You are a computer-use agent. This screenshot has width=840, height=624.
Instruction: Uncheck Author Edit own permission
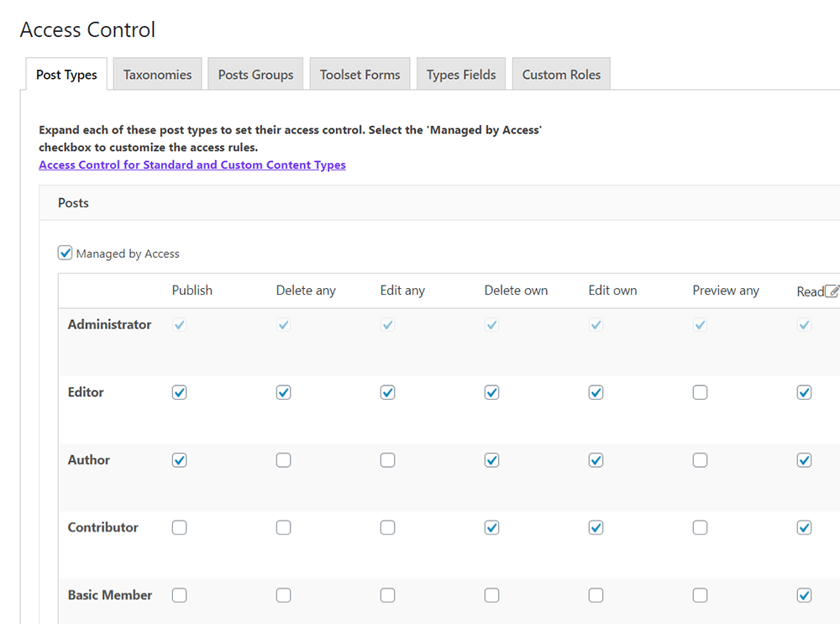point(596,460)
